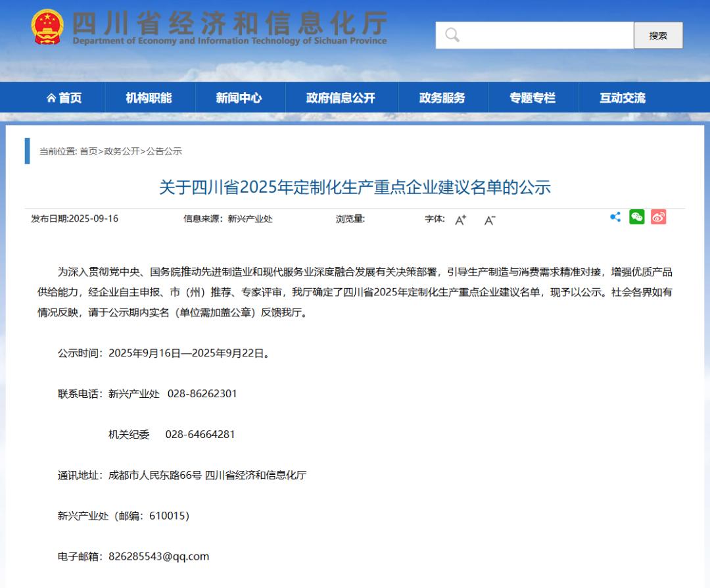Click A- to reduce font size
710x588 pixels.
488,220
